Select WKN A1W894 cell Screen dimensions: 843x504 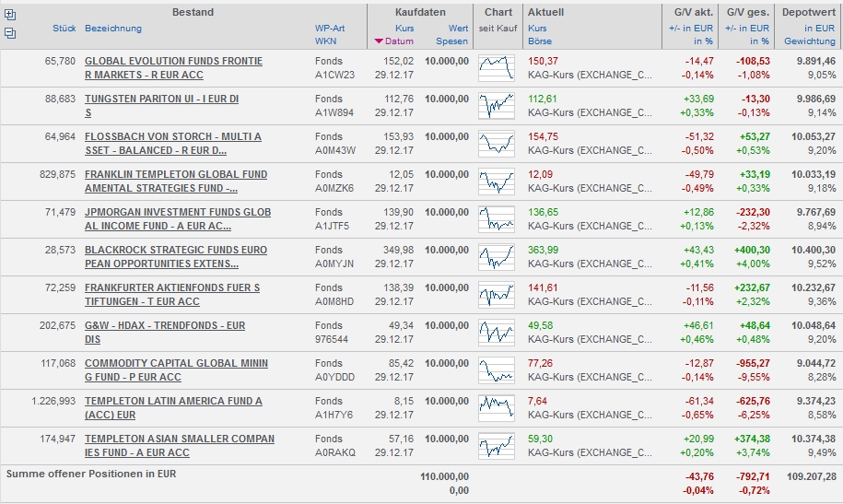[x=334, y=112]
